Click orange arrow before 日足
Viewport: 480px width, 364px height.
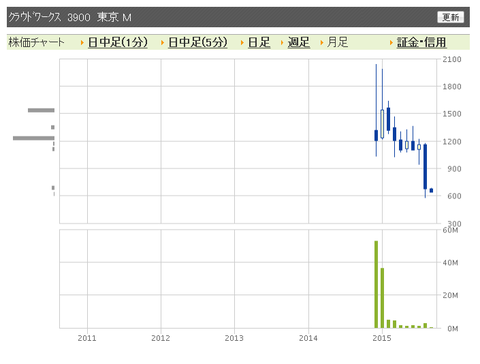click(x=242, y=43)
